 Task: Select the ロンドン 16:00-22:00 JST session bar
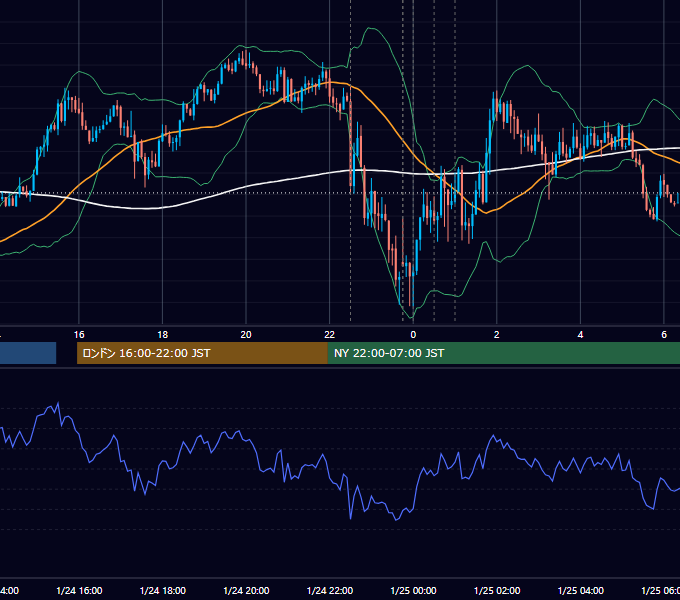tap(202, 353)
